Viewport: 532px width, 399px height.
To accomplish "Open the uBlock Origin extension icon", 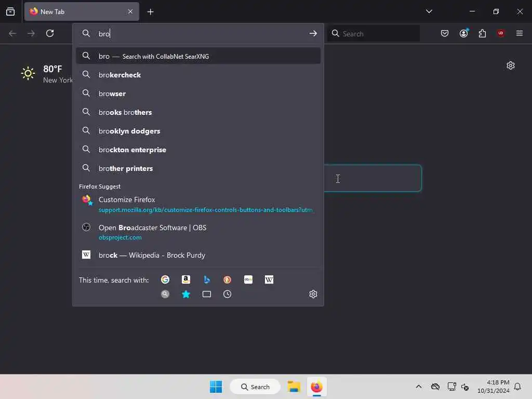I will coord(500,33).
